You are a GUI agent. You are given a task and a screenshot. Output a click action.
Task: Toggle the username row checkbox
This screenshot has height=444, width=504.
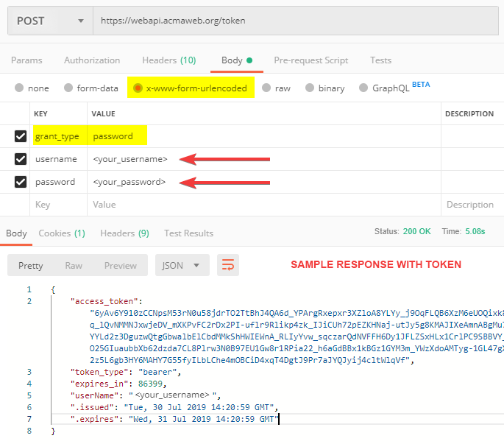point(21,159)
